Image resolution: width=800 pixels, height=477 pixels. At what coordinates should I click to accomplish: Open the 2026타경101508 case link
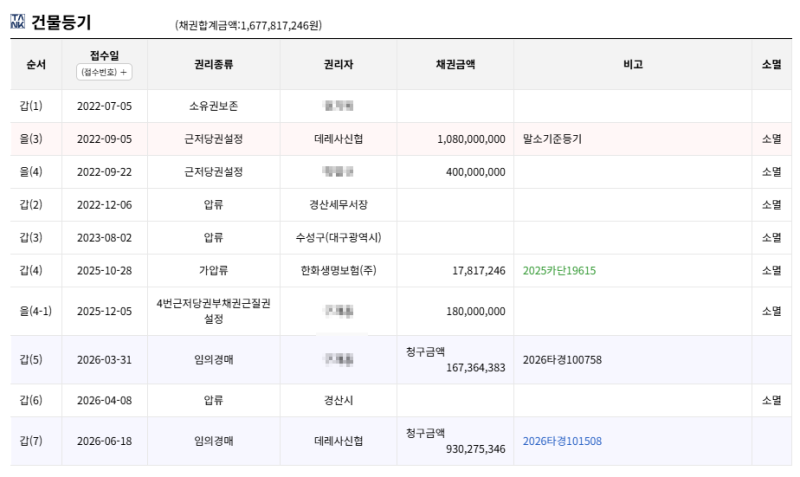pos(562,441)
